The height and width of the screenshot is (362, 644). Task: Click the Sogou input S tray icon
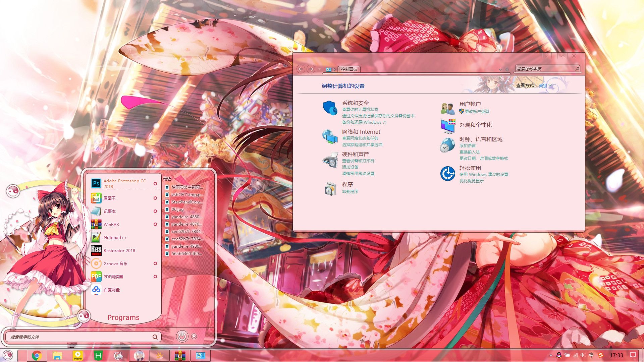point(601,355)
